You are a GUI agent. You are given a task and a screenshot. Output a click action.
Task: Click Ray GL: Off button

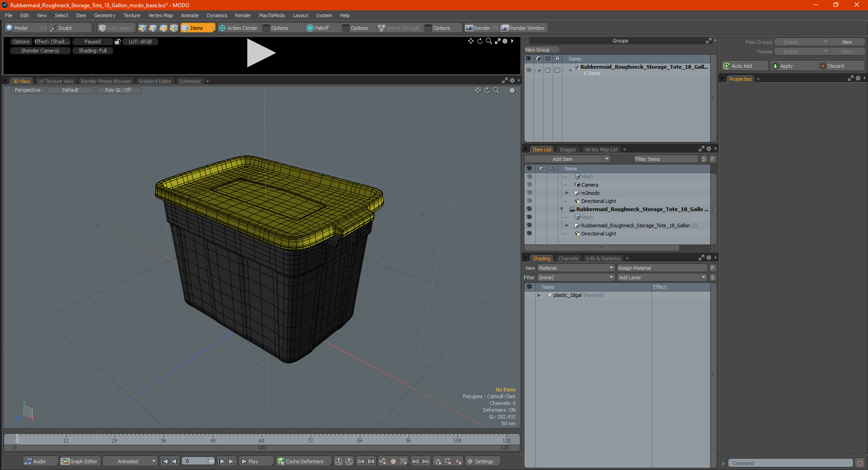tap(118, 90)
